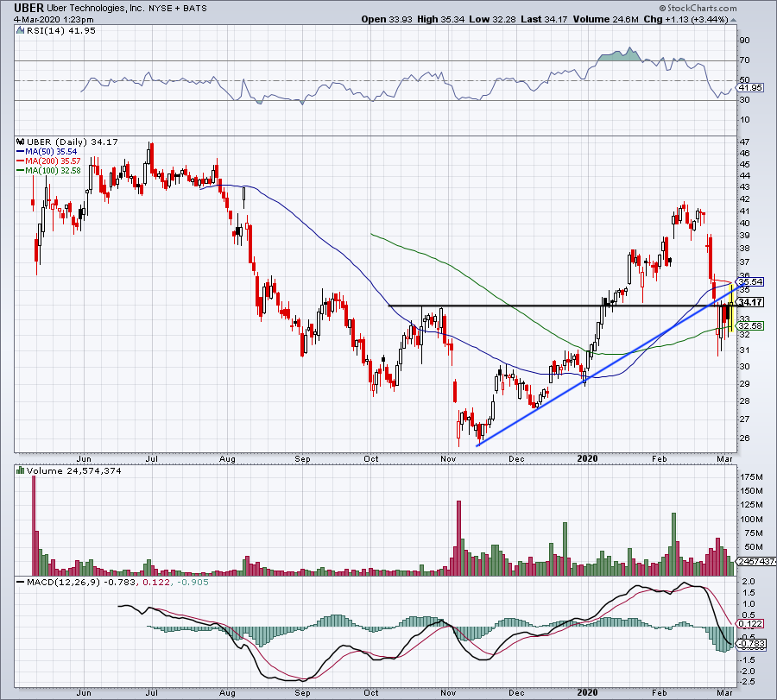Click the -0.905 histogram value in MACD legend
This screenshot has width=777, height=700.
point(191,582)
